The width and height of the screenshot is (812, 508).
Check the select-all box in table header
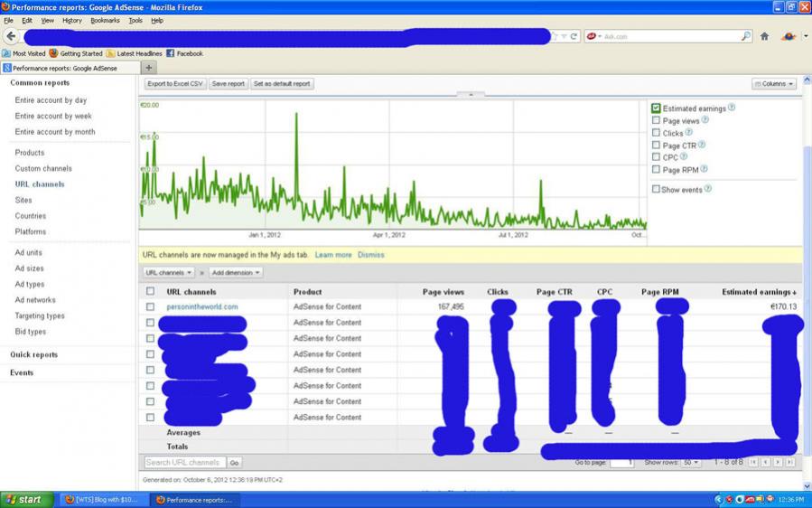(x=150, y=291)
